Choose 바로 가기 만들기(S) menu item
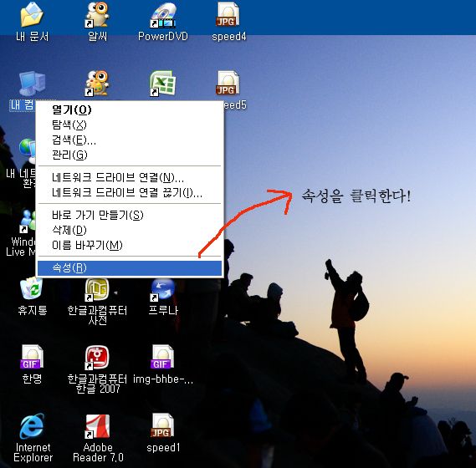Screen dimensions: 476x468 130,215
